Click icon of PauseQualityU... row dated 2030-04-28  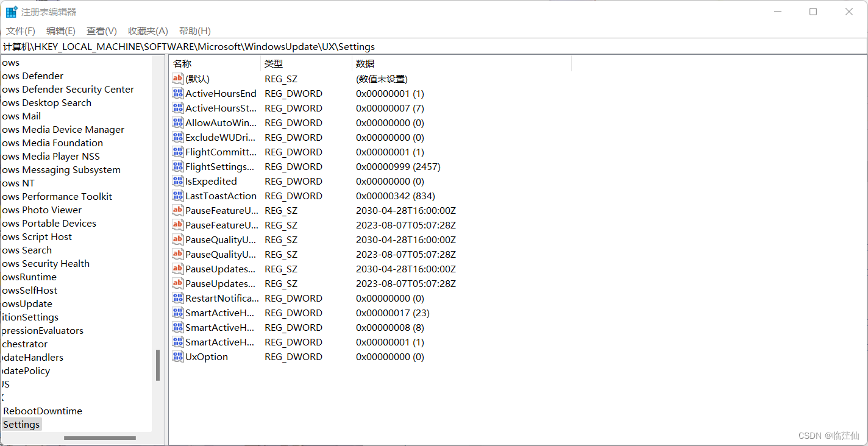click(x=178, y=239)
